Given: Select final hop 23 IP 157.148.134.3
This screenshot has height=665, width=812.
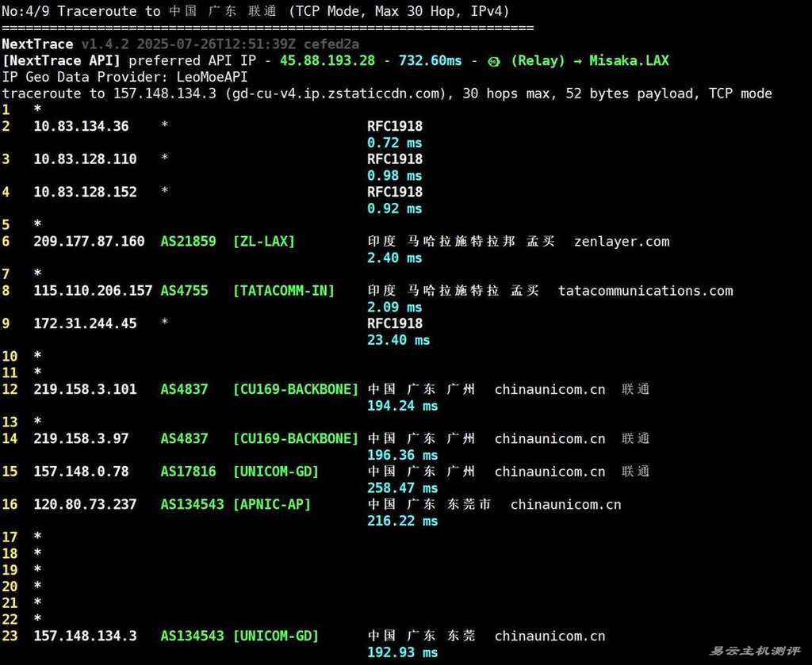Looking at the screenshot, I should pos(85,636).
